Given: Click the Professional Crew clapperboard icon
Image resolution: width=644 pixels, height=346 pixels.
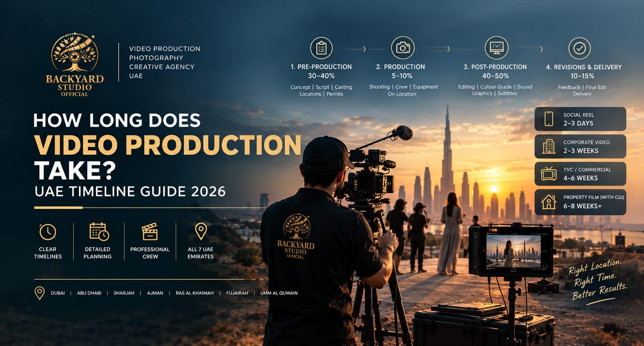Looking at the screenshot, I should (150, 232).
